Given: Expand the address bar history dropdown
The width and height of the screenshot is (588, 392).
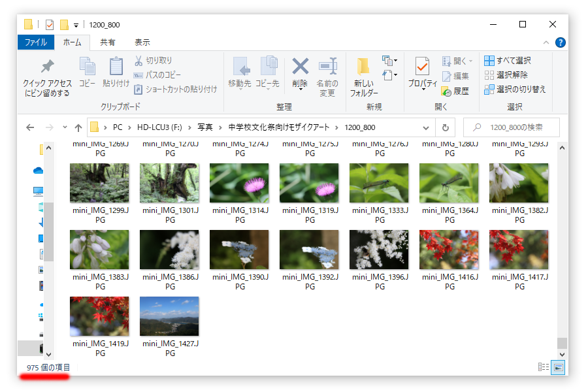Looking at the screenshot, I should tap(425, 127).
